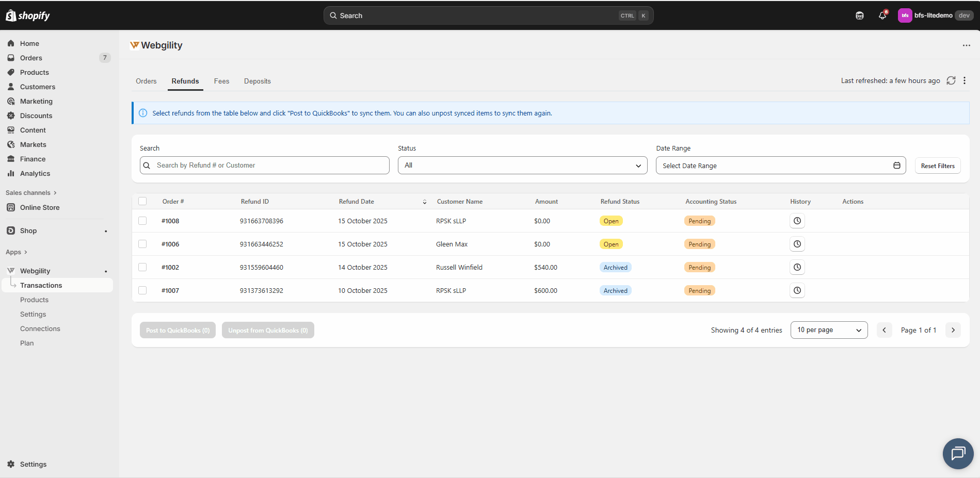This screenshot has width=980, height=478.
Task: Click the Search by Refund # or Customer field
Action: click(x=268, y=166)
